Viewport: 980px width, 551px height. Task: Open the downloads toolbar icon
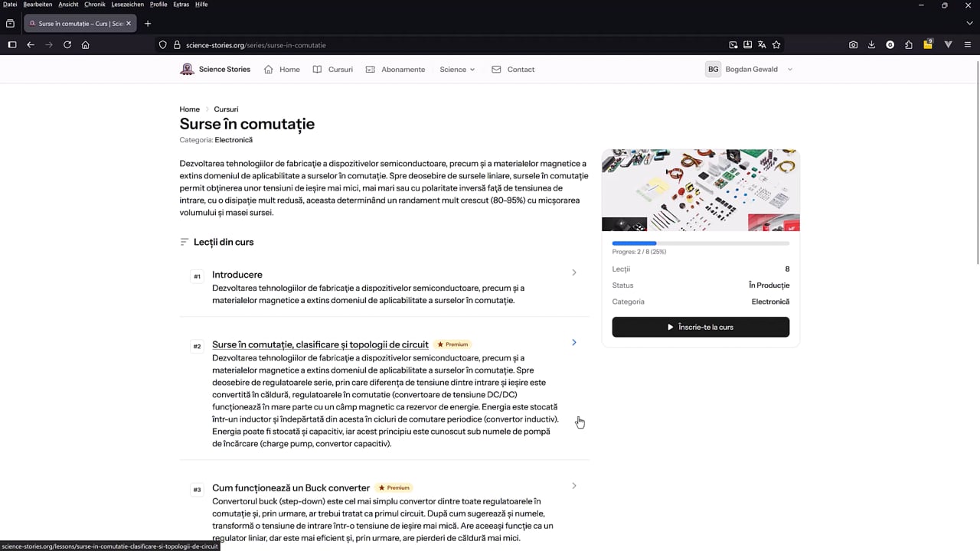pyautogui.click(x=871, y=45)
